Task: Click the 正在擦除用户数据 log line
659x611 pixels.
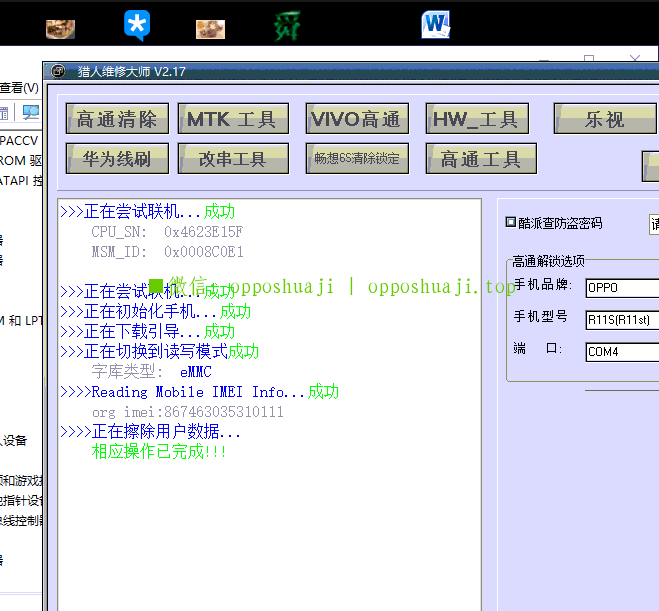Action: [x=150, y=432]
